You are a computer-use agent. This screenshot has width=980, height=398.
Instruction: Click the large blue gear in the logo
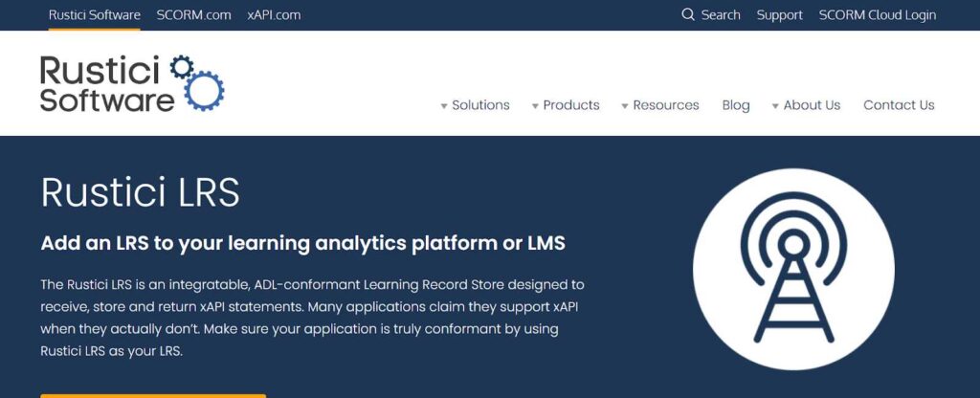tap(205, 91)
